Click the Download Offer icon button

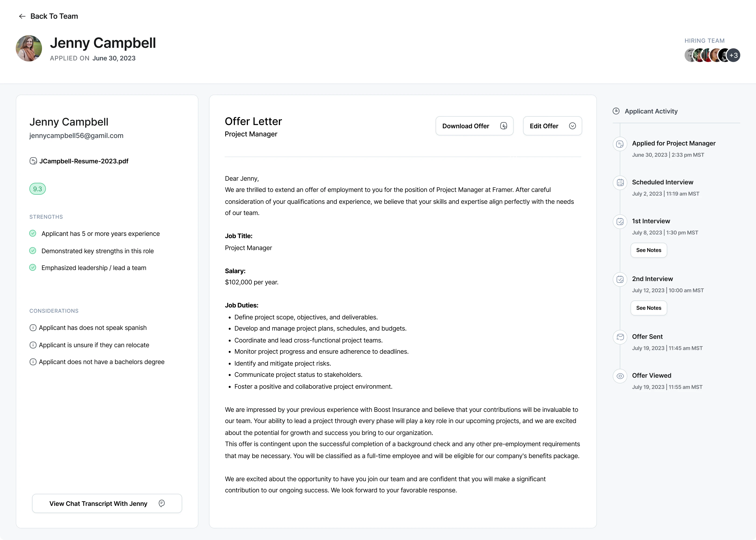point(503,126)
